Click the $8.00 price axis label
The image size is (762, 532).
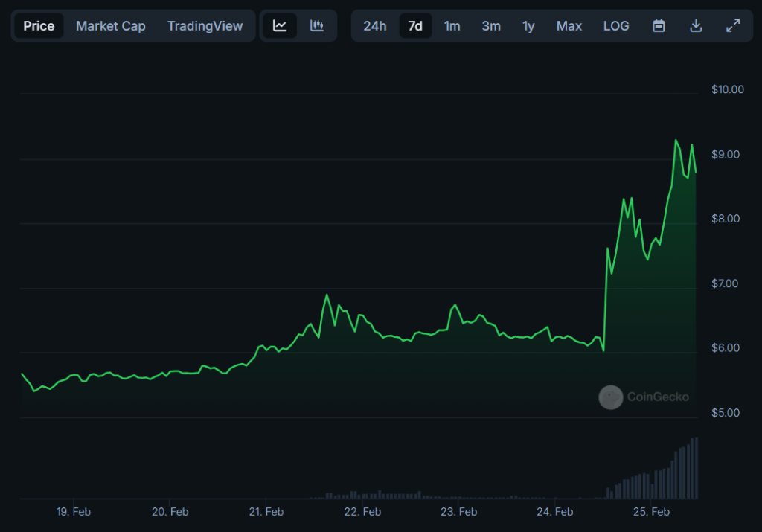726,219
